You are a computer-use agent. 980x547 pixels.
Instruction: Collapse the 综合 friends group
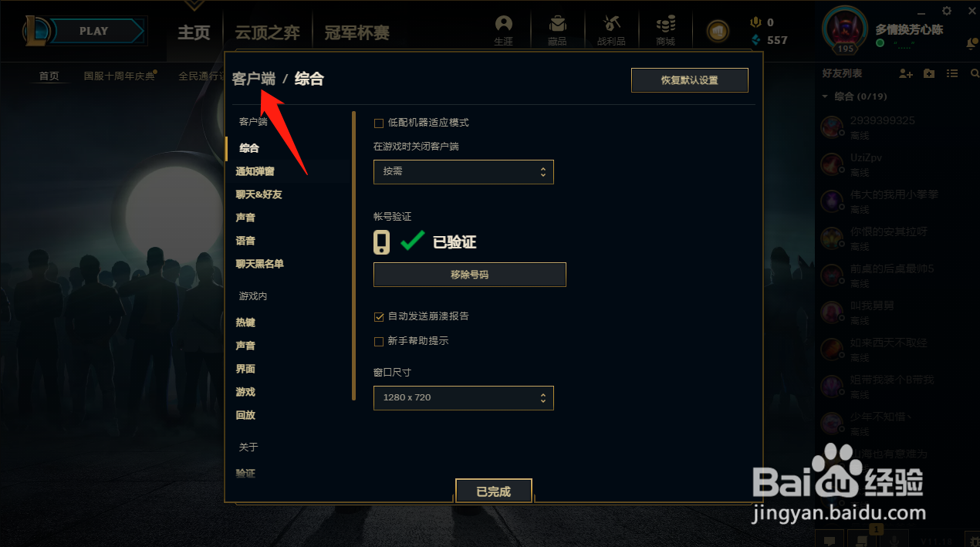pyautogui.click(x=825, y=96)
